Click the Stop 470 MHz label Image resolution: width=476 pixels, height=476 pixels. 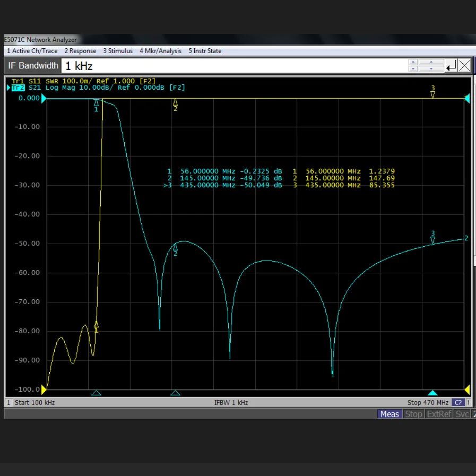(428, 403)
